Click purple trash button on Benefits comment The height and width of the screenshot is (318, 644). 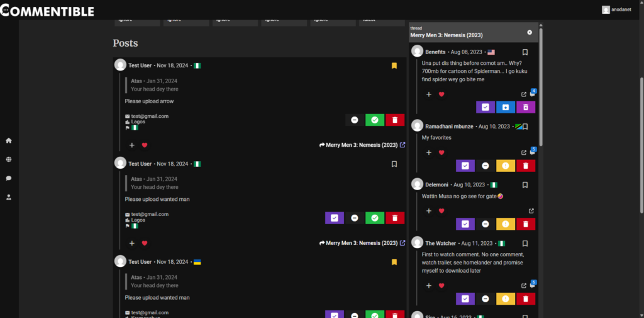pyautogui.click(x=526, y=107)
